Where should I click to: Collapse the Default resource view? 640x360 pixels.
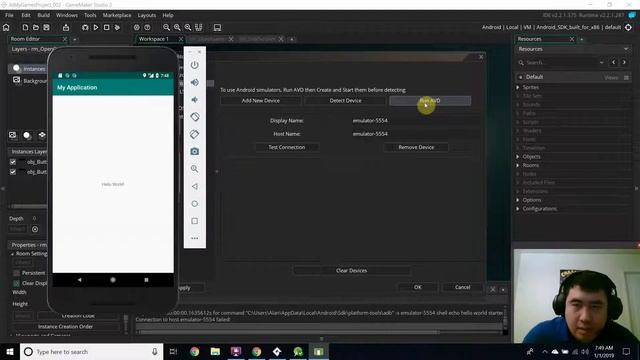click(x=520, y=77)
